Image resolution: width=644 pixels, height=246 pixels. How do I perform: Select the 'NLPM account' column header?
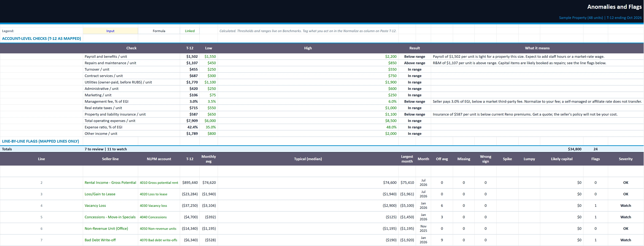click(x=159, y=159)
